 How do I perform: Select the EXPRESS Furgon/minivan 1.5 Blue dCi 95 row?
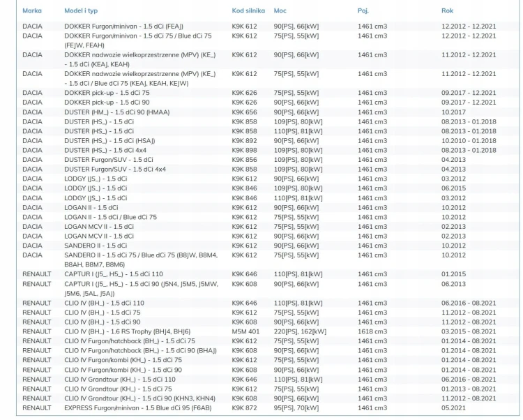[268, 408]
